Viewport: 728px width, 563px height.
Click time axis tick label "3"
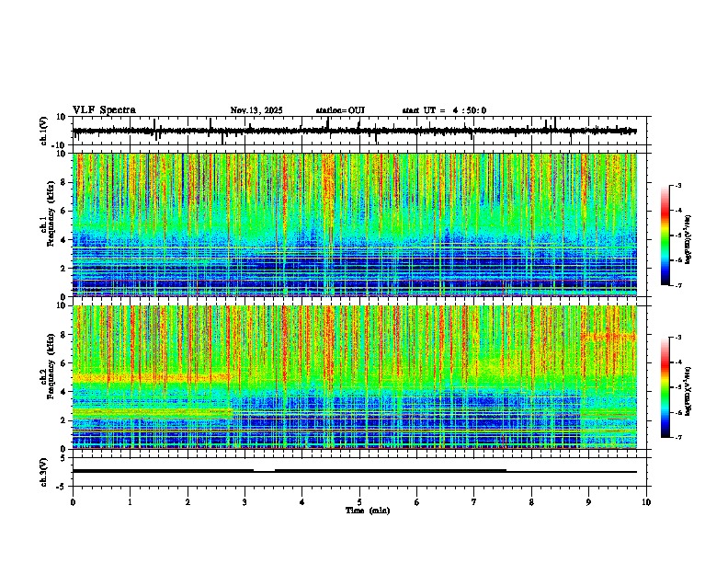(x=245, y=502)
